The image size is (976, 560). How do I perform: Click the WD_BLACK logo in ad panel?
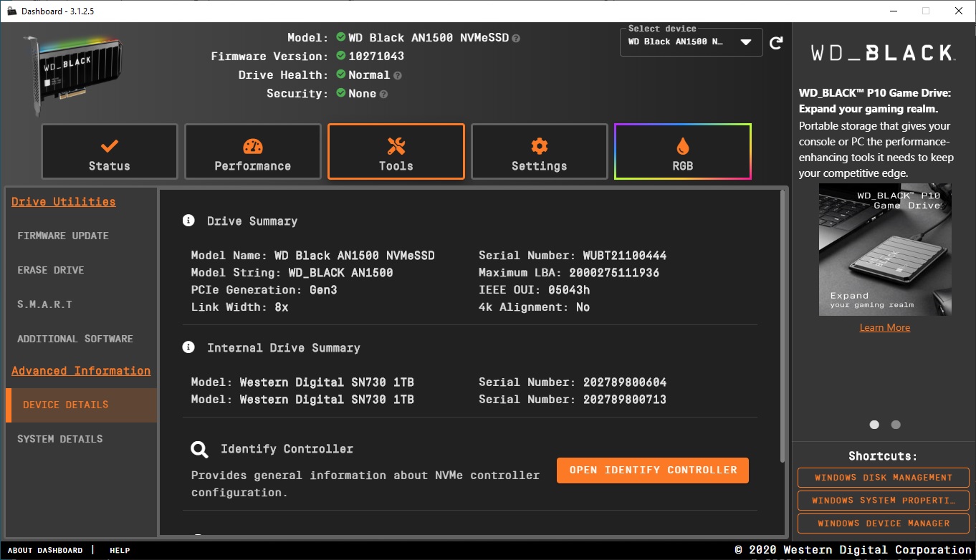click(883, 53)
